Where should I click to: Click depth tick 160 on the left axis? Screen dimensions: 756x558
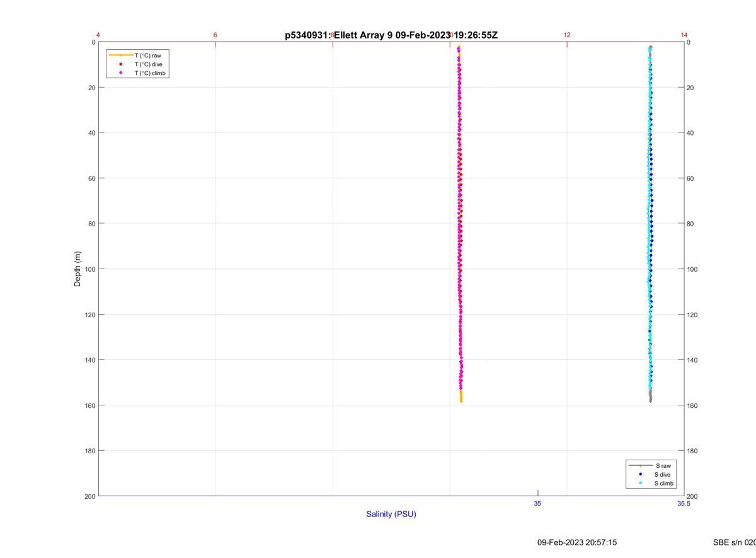coord(90,405)
